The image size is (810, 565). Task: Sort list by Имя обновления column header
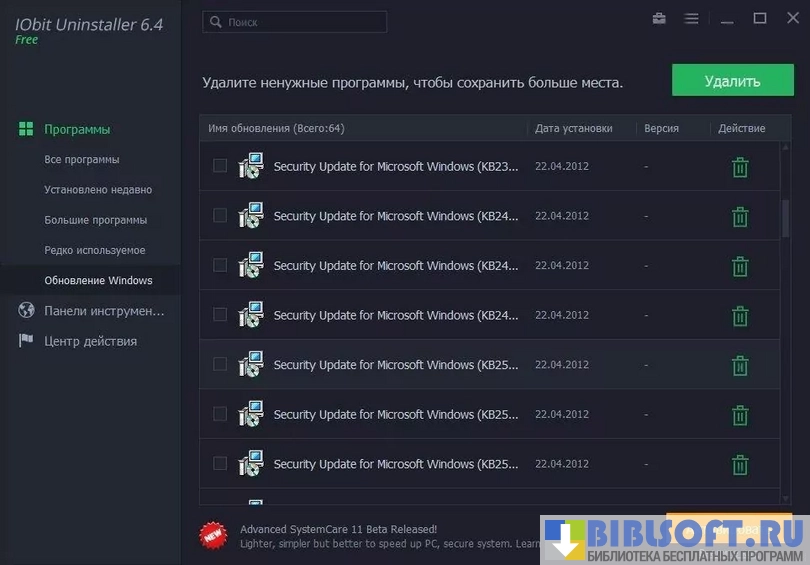276,128
